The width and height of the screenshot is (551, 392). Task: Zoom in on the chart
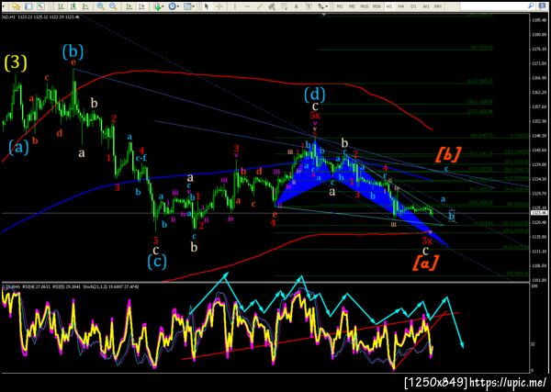coord(100,6)
